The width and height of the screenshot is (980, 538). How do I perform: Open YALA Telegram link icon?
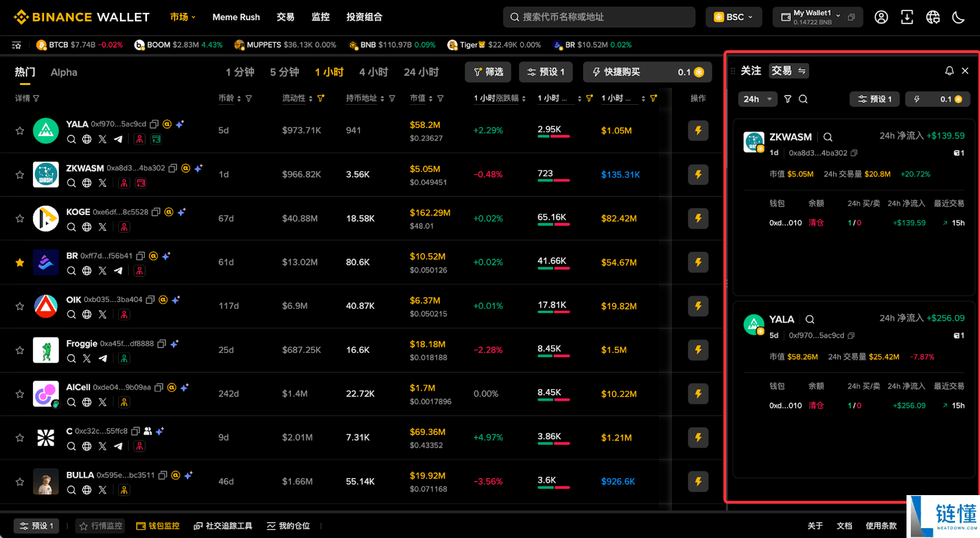coord(118,139)
